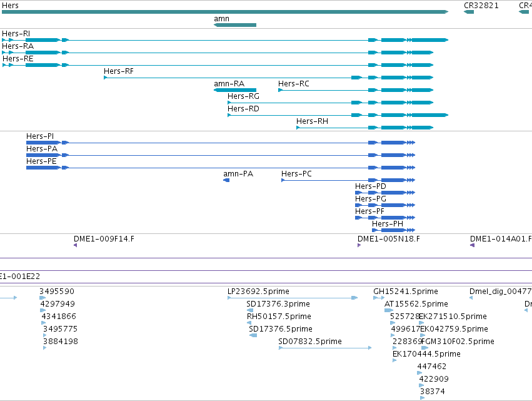Select feature 422909
The image size is (532, 401).
(421, 385)
